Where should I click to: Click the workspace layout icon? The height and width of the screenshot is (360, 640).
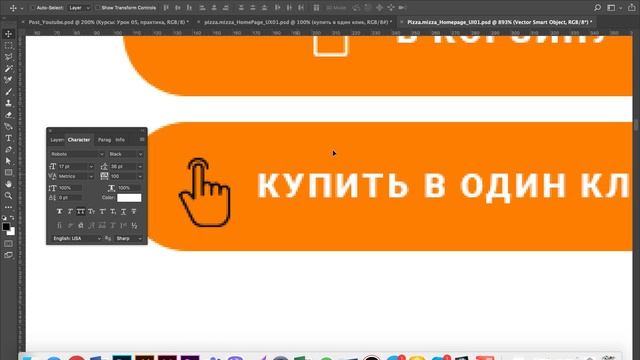(x=611, y=7)
